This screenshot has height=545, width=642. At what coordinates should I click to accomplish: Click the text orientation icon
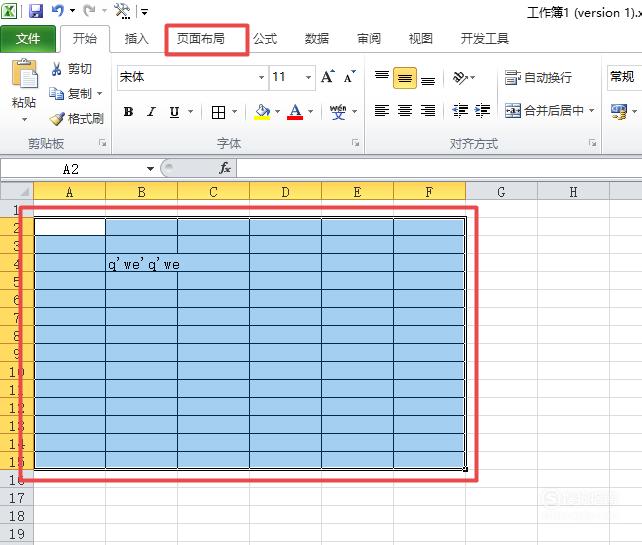460,77
